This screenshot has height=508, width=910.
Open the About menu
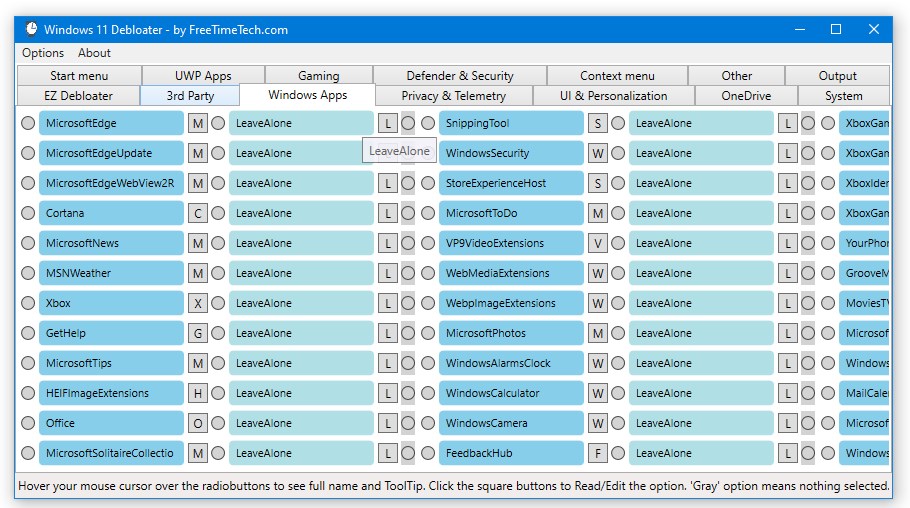[x=94, y=53]
